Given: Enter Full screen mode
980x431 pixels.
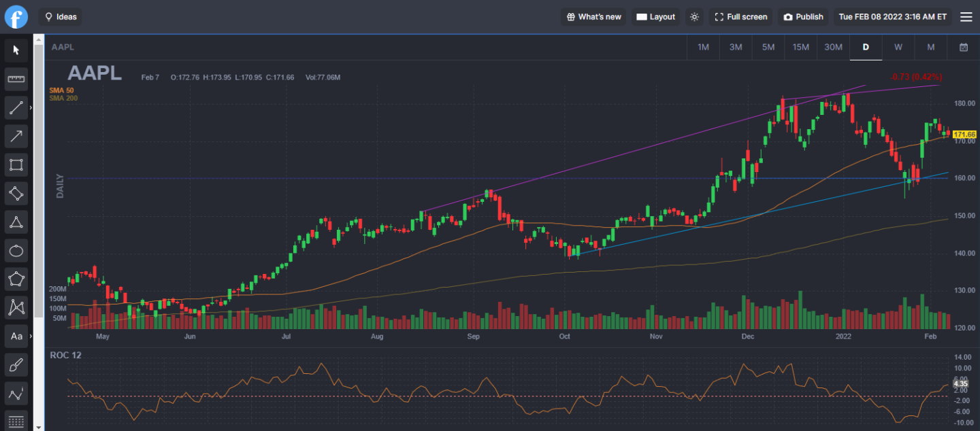Looking at the screenshot, I should point(740,17).
